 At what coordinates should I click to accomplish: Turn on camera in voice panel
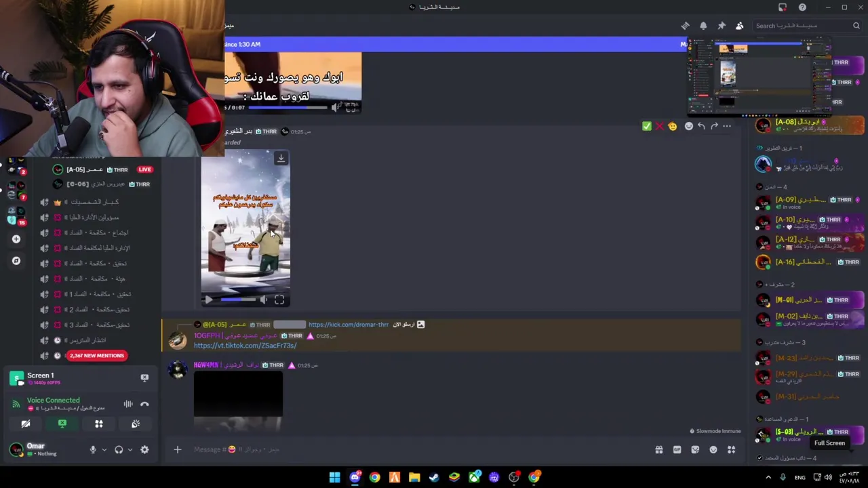click(x=26, y=424)
